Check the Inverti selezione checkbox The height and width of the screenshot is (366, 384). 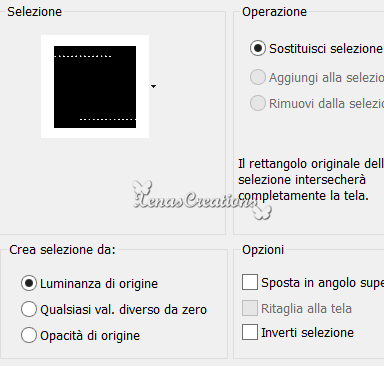250,332
